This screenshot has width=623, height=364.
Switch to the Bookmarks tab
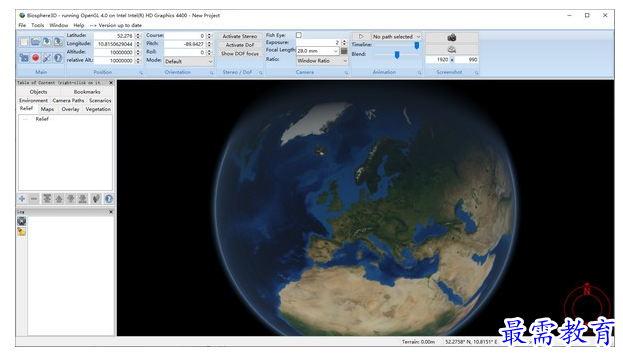click(x=87, y=92)
